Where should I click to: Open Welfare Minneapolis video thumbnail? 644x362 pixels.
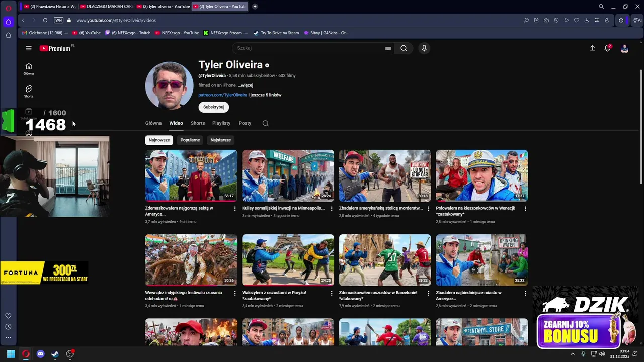(288, 175)
